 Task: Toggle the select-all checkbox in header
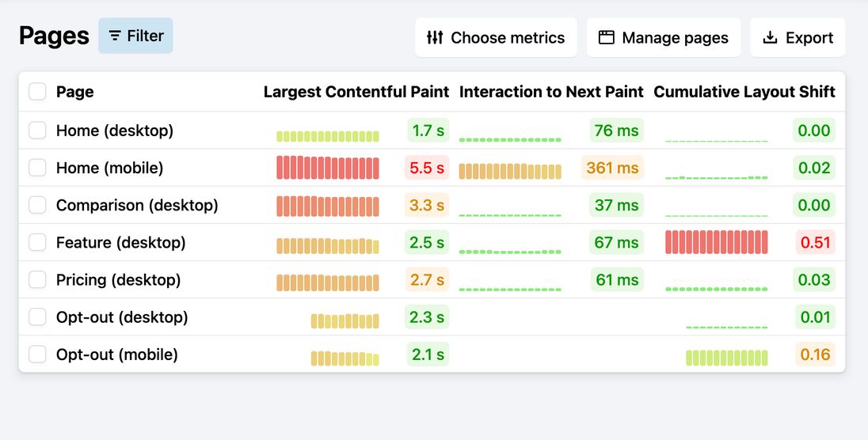(37, 92)
